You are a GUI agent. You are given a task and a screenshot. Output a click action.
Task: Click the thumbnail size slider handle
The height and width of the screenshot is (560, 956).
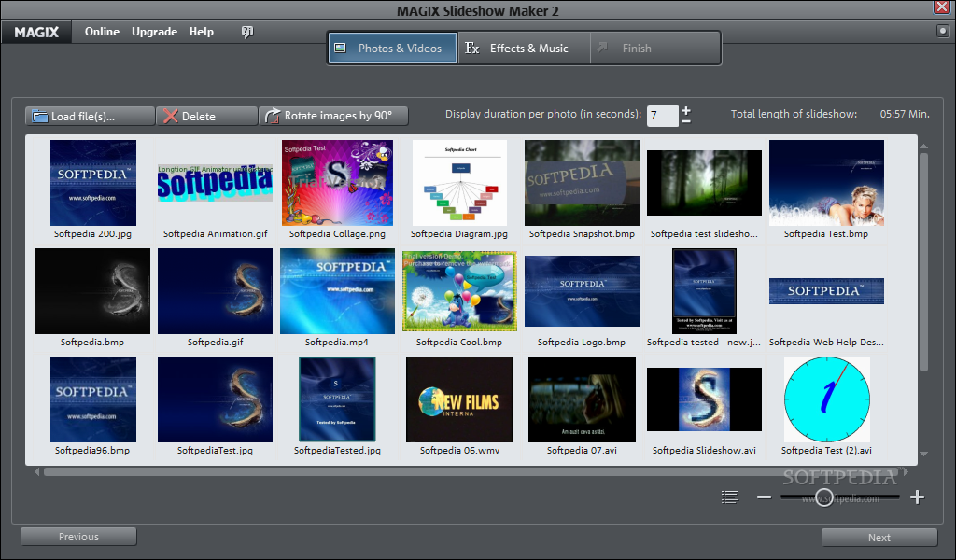pos(824,497)
